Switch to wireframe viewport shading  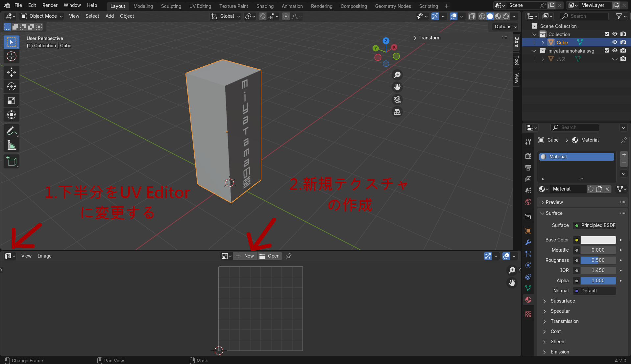tap(482, 16)
